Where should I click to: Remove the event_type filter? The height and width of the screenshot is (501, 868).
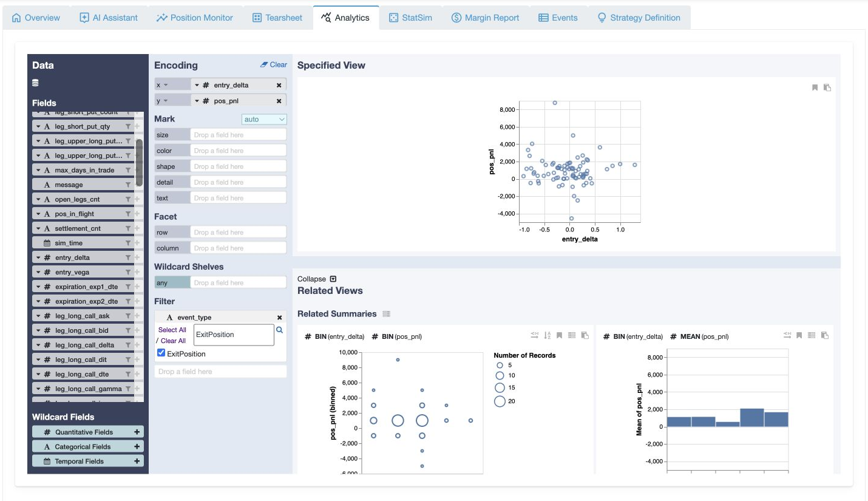(x=280, y=318)
